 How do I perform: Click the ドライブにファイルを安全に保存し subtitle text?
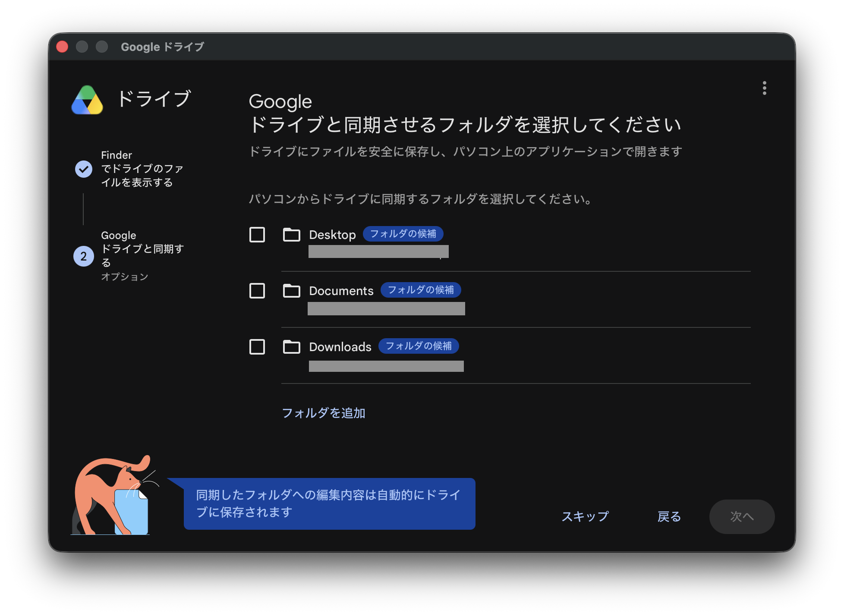pos(466,151)
